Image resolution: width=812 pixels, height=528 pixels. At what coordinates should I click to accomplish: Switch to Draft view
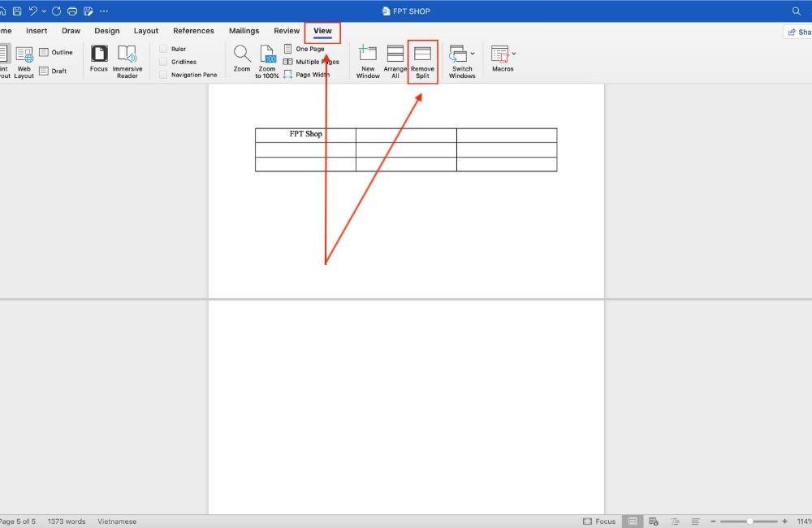tap(54, 71)
